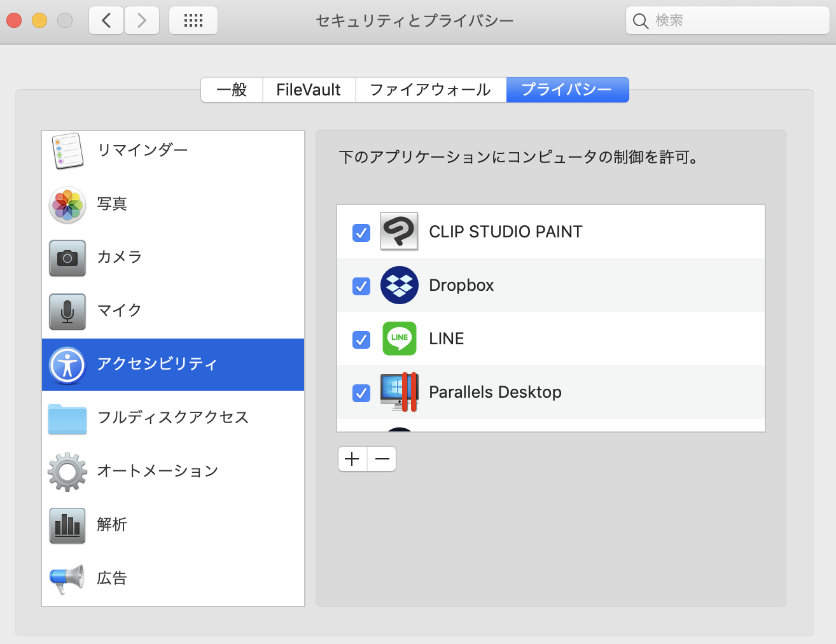Select the Camera (カメラ) icon
This screenshot has width=836, height=644.
[x=67, y=258]
